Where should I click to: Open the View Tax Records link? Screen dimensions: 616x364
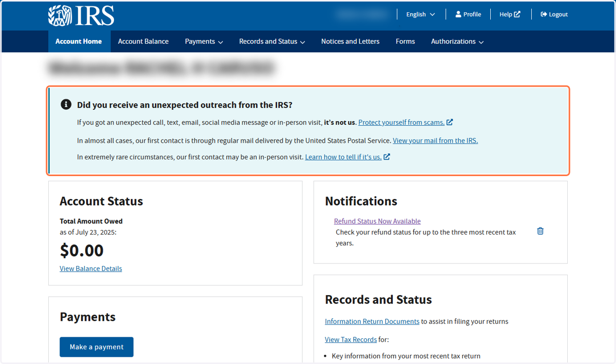(x=351, y=339)
